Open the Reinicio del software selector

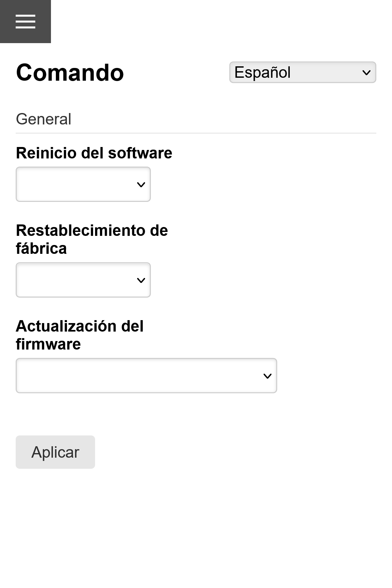coord(83,184)
